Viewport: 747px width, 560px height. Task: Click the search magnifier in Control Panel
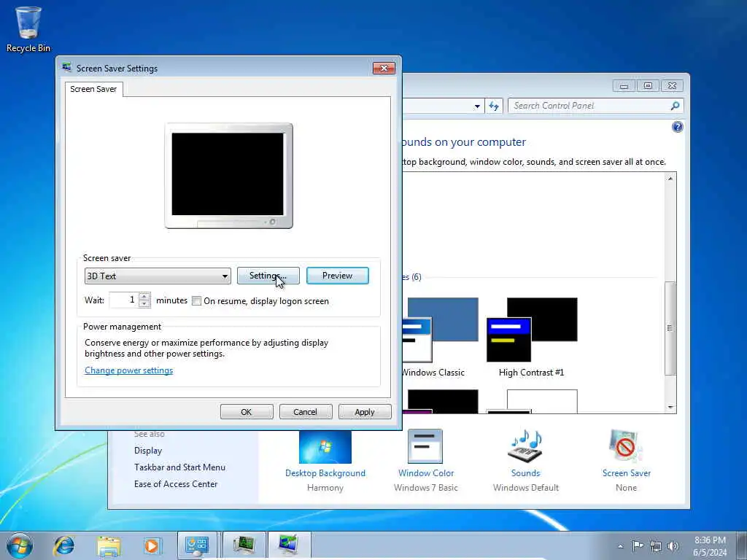pyautogui.click(x=675, y=106)
